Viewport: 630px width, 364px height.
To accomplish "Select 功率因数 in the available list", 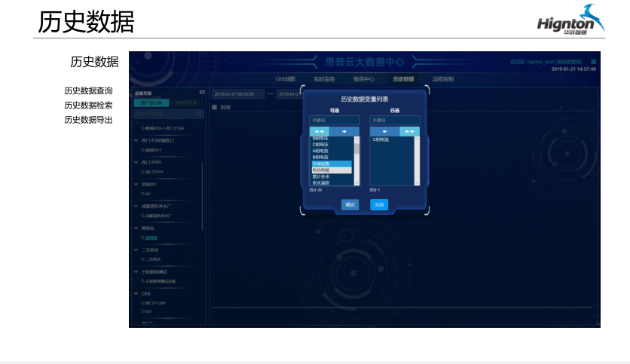I will click(322, 164).
